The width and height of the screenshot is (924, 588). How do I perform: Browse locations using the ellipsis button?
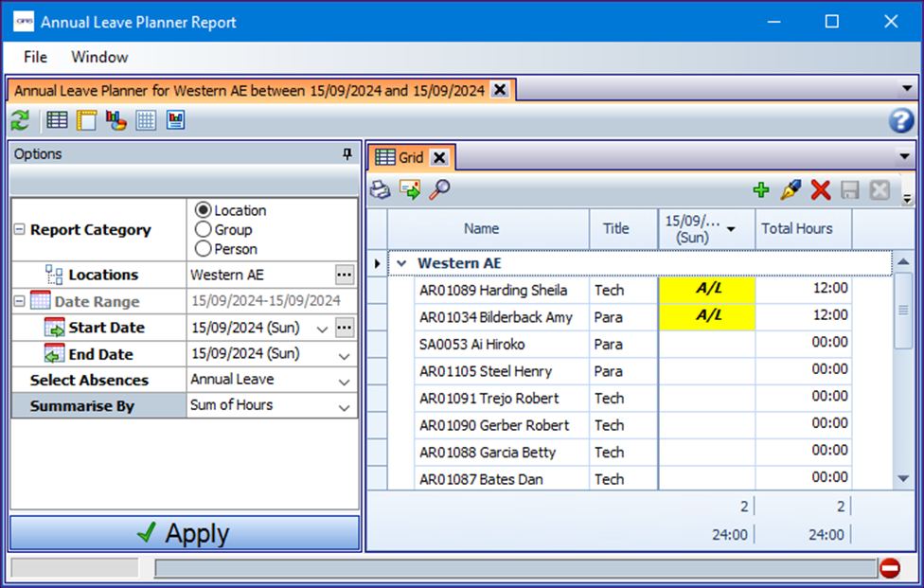(344, 275)
